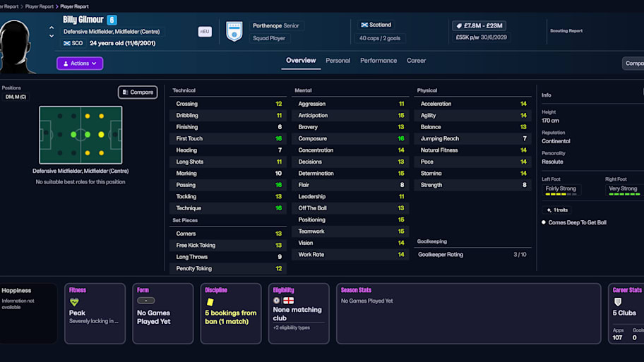This screenshot has width=644, height=362.
Task: Click the Penalty Taking attribute row
Action: point(228,268)
